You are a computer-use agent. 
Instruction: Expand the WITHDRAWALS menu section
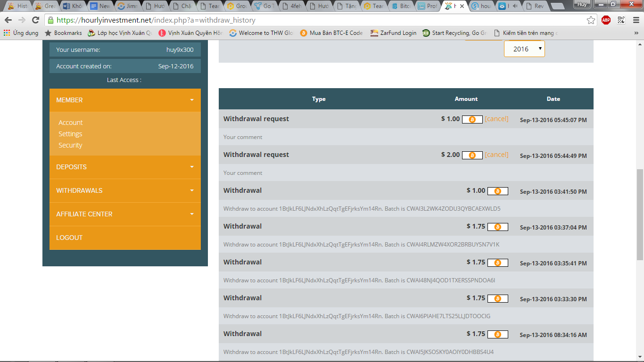point(125,190)
